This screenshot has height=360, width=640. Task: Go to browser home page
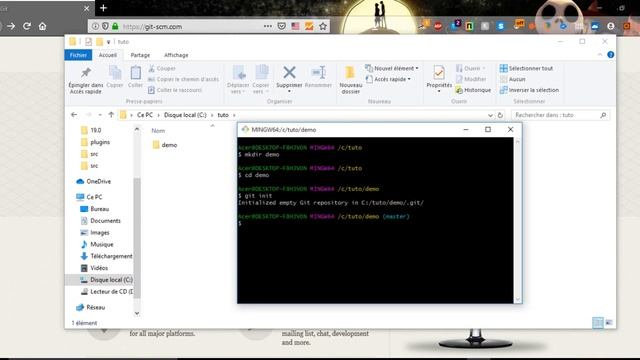click(x=42, y=26)
